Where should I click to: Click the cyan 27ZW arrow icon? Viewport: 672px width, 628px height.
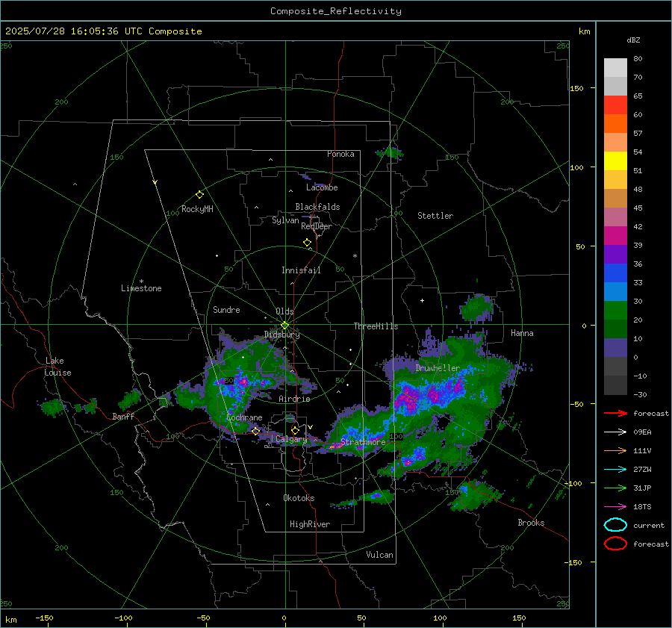pyautogui.click(x=615, y=470)
